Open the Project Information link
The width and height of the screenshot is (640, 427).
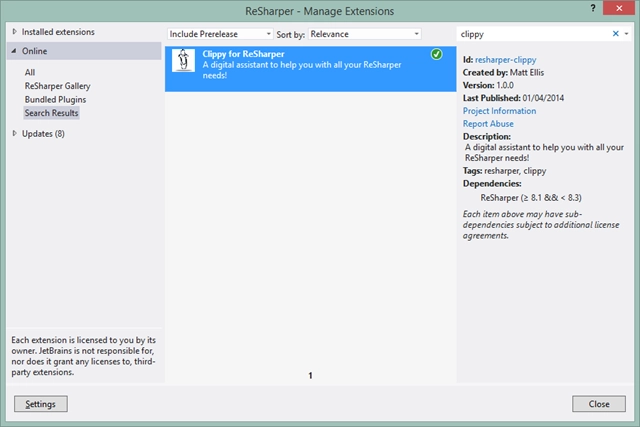(499, 111)
